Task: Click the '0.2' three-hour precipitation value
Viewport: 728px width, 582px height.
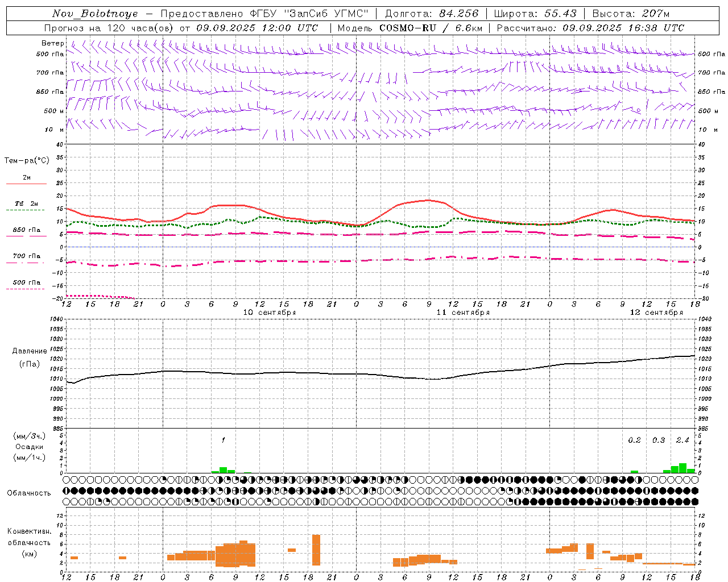Action: [x=634, y=440]
